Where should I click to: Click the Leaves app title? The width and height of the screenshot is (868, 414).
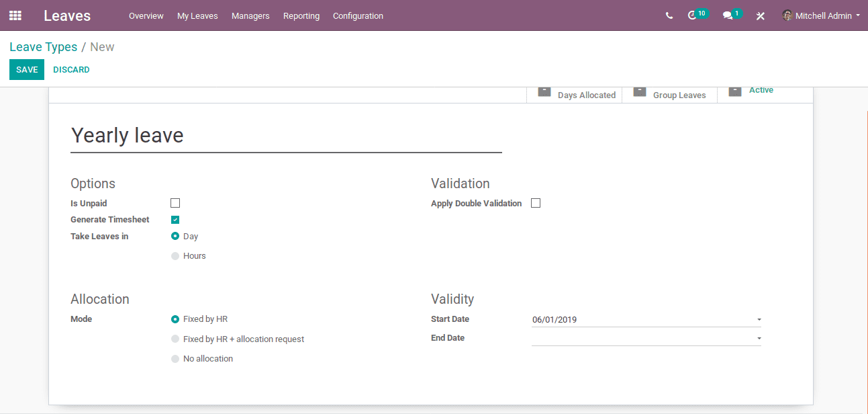click(x=67, y=15)
